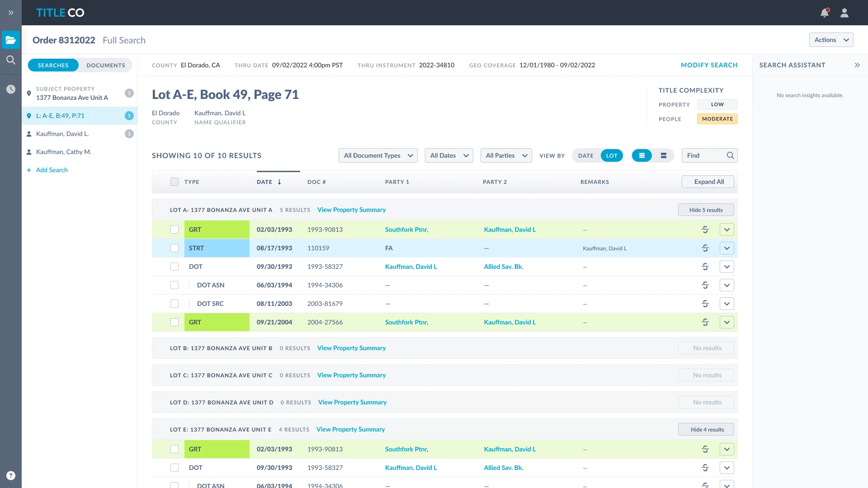868x488 pixels.
Task: Hide 5 results for Lot A
Action: 706,210
